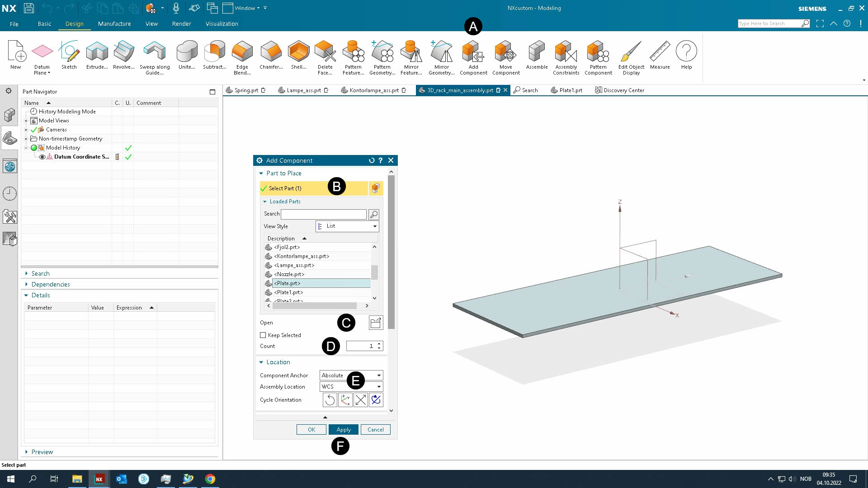Click the first Cycle Orientation toggle button

click(x=330, y=399)
